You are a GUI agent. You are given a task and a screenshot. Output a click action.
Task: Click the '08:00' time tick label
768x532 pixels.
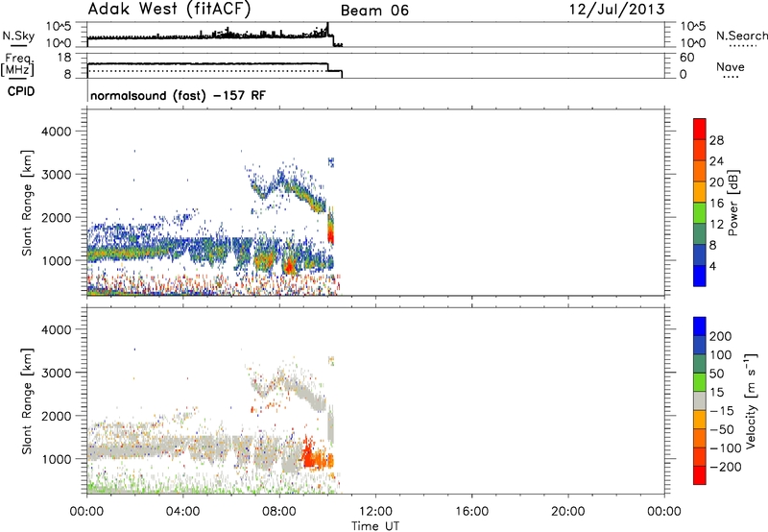(x=279, y=512)
